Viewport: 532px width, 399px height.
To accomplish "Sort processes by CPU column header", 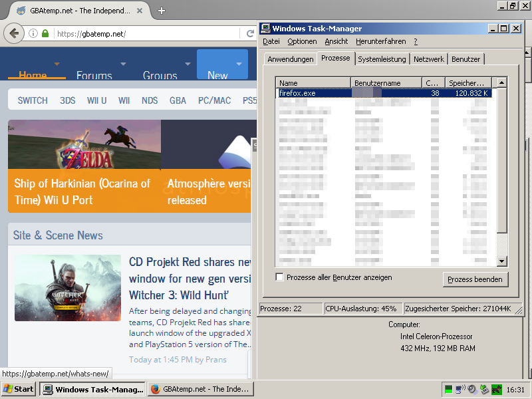I will click(x=434, y=82).
